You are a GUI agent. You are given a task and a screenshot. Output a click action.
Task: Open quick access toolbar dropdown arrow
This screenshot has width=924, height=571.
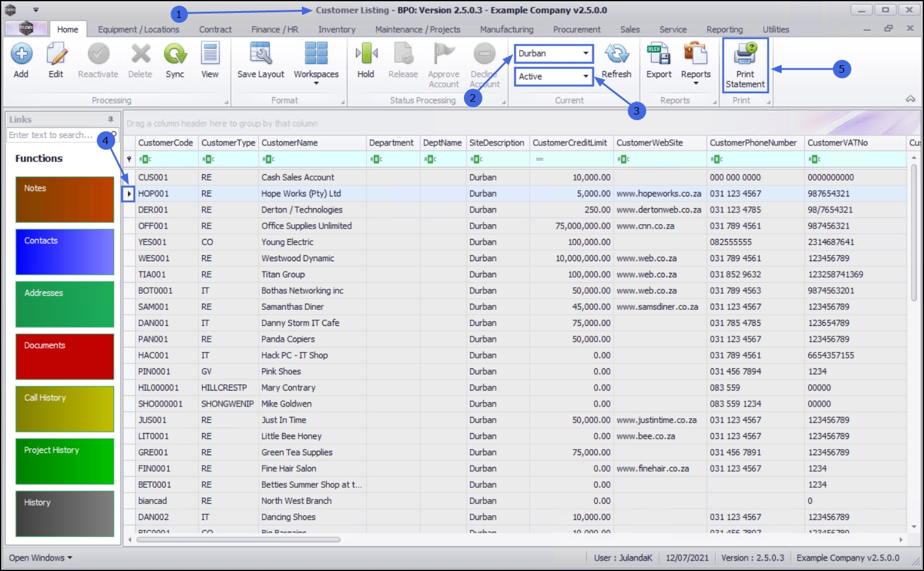tap(36, 10)
